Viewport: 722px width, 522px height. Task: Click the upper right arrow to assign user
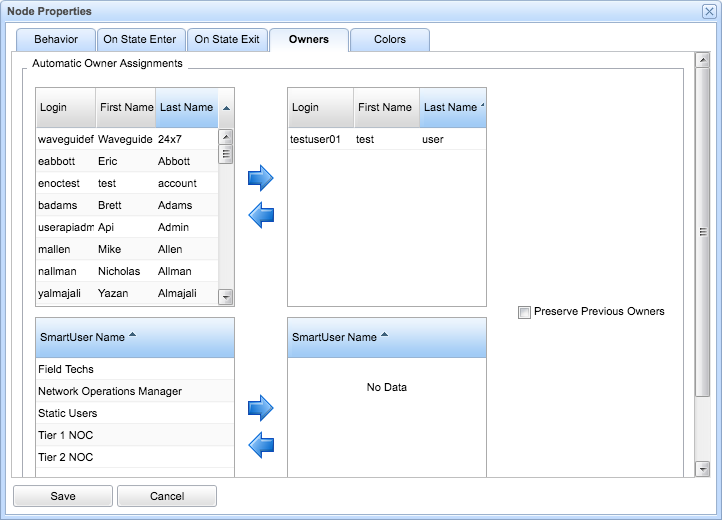click(x=260, y=179)
